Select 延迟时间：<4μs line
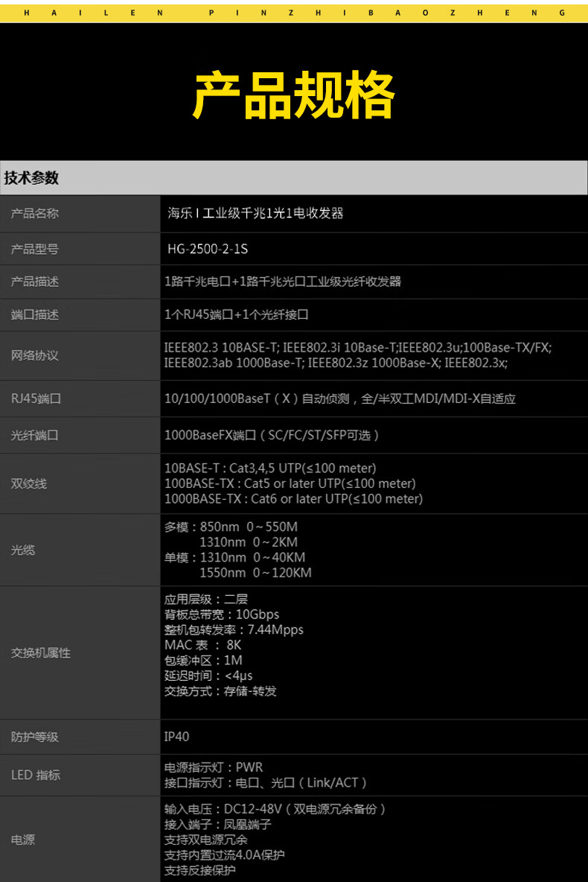Screen dimensions: 588x882 click(208, 676)
